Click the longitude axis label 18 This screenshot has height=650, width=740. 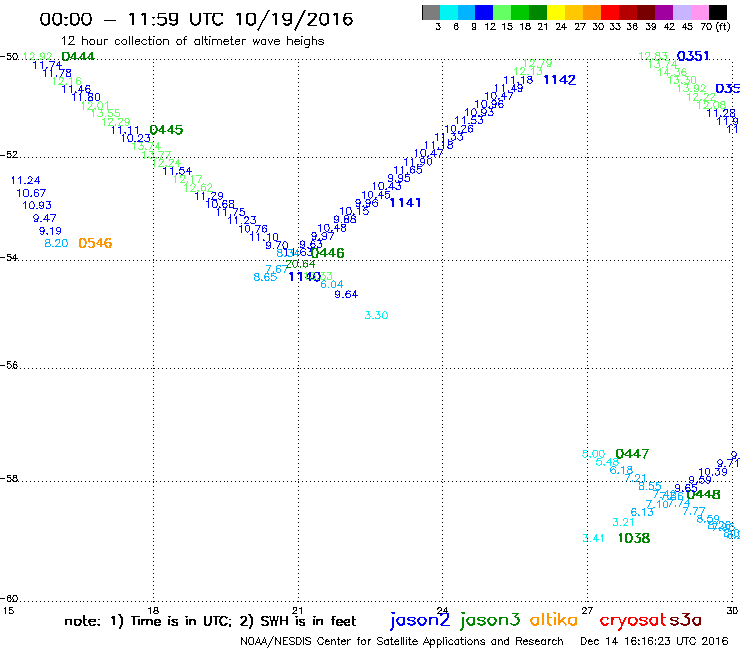(153, 610)
